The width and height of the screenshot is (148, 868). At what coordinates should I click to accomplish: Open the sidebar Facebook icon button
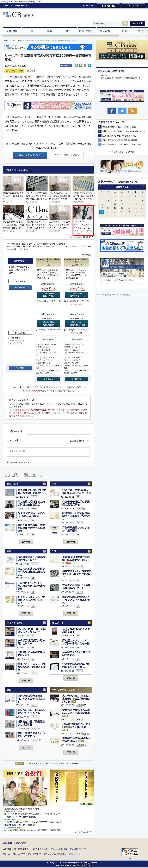coord(112,111)
